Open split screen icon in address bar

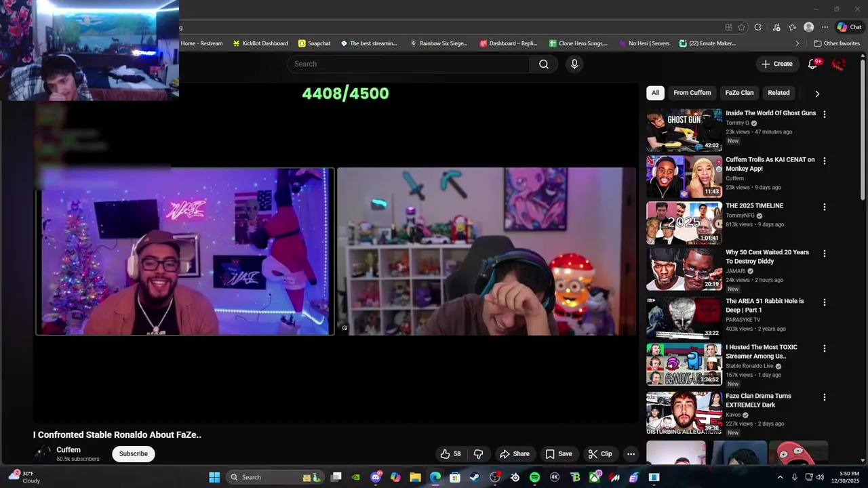(x=728, y=27)
